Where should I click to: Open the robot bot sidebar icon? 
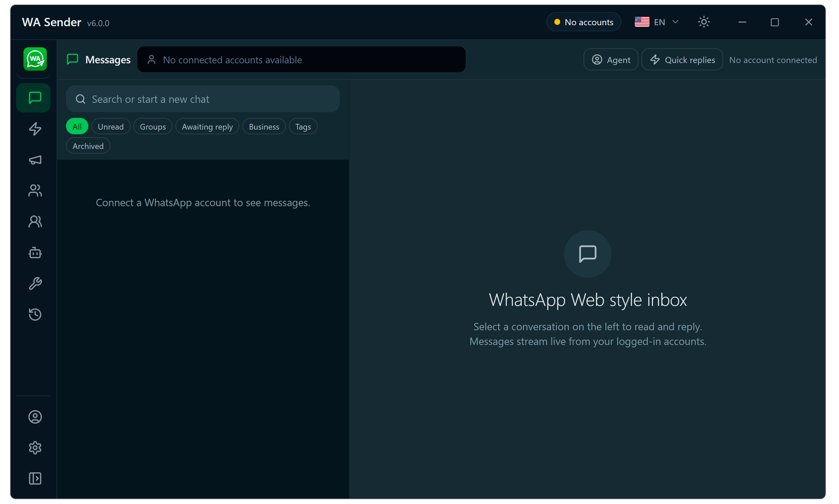pos(35,253)
